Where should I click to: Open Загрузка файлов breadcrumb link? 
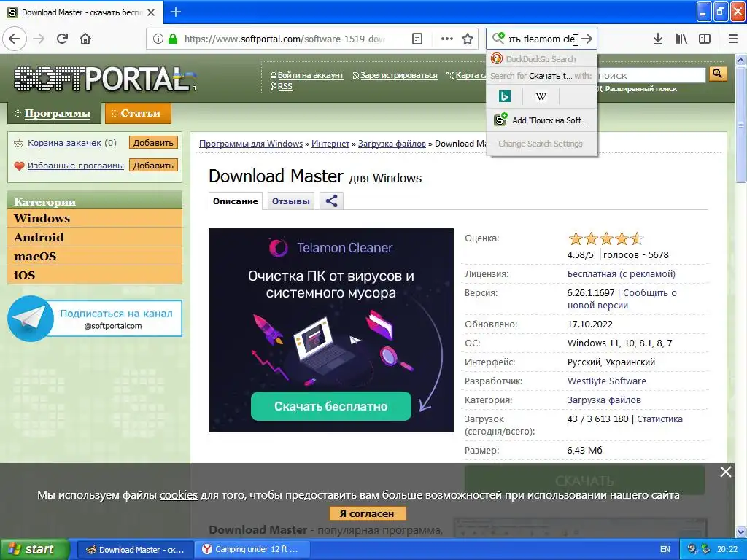coord(392,144)
